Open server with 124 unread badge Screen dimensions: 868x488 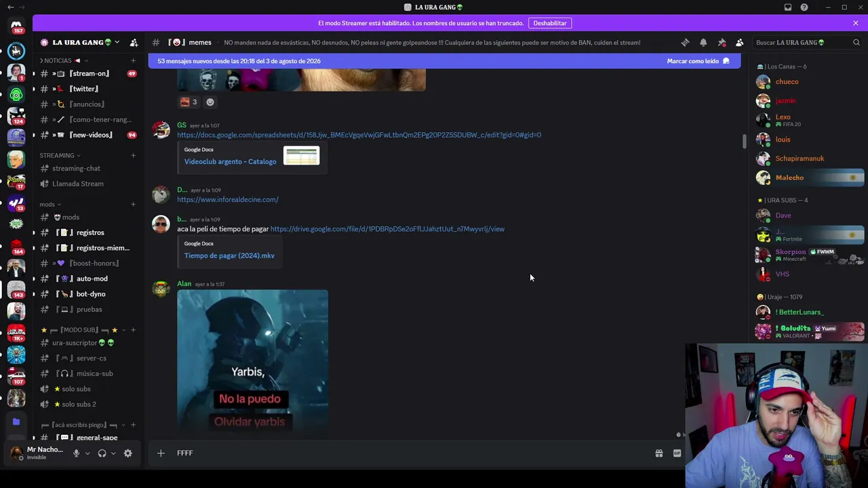point(16,116)
